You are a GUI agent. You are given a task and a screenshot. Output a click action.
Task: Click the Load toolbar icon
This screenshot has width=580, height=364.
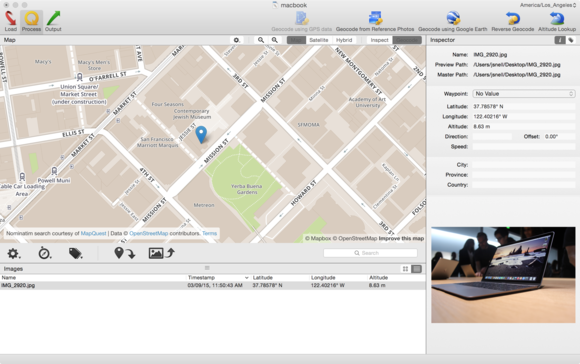pos(11,21)
